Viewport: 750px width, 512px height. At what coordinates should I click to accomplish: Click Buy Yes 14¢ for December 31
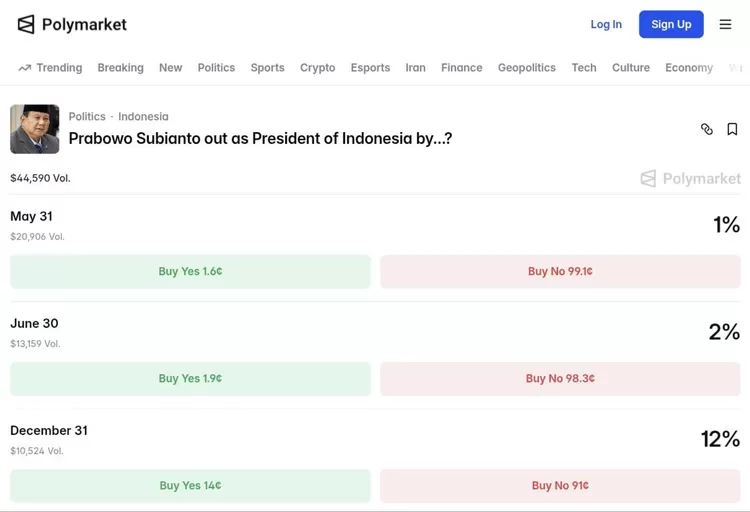(190, 486)
